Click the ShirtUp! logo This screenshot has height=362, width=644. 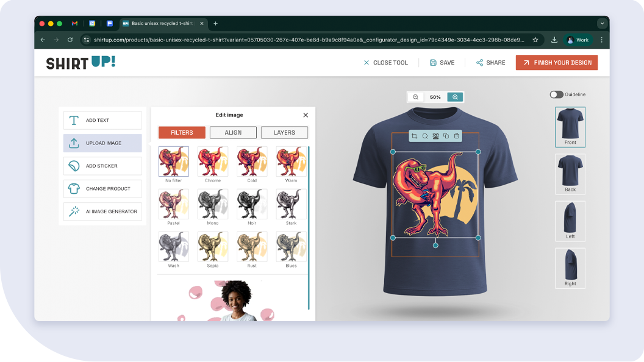coord(80,63)
